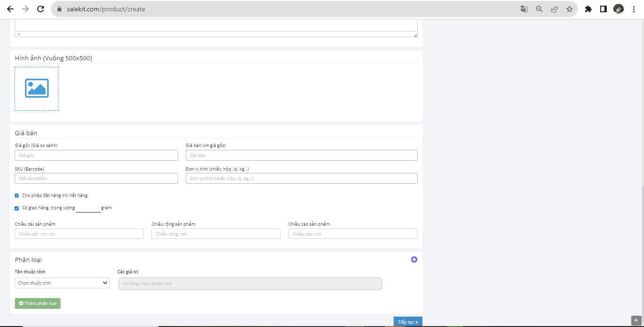Open the Chrome three-dot menu
Screen dimensions: 644x327
(x=634, y=9)
